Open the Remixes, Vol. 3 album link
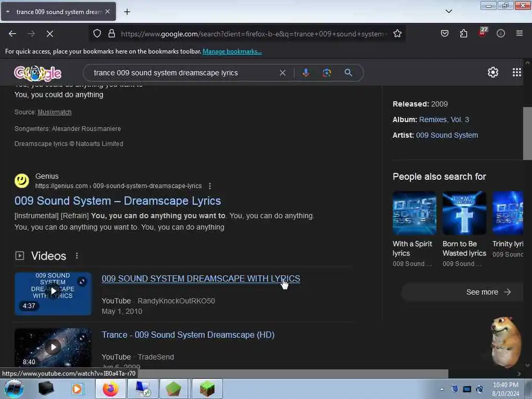Viewport: 532px width, 399px height. 444,119
